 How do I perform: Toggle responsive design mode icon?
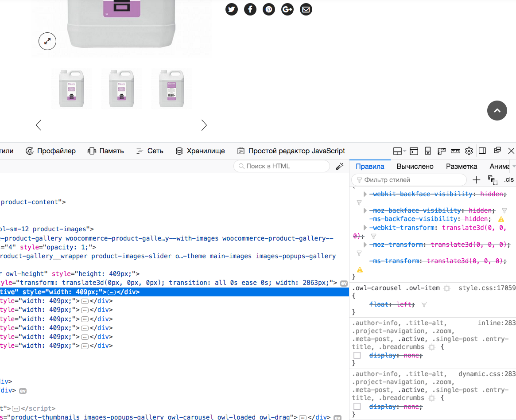[x=428, y=151]
